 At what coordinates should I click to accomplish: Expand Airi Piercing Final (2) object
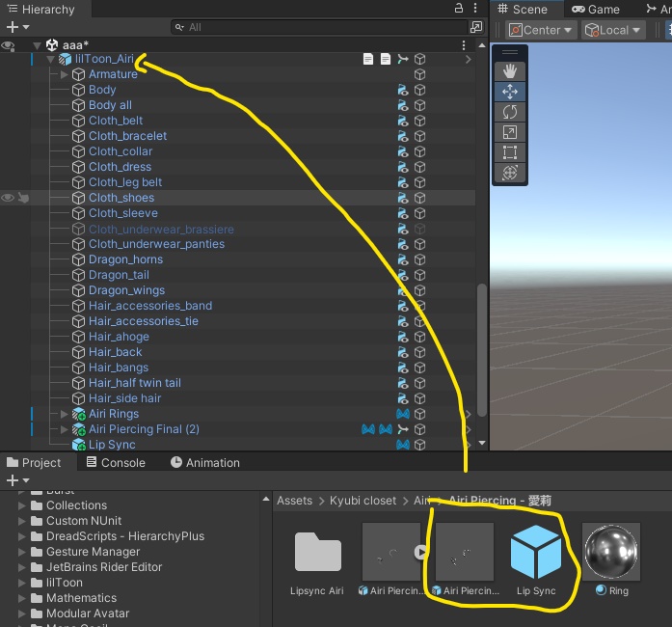(65, 429)
